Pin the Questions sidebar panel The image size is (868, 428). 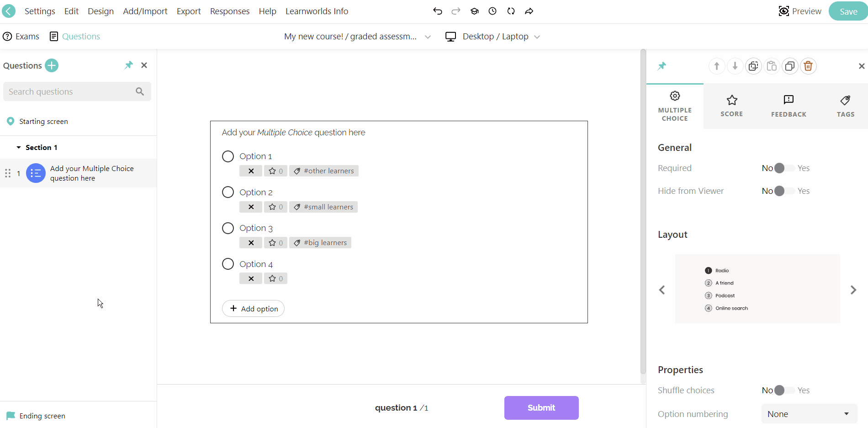(128, 65)
